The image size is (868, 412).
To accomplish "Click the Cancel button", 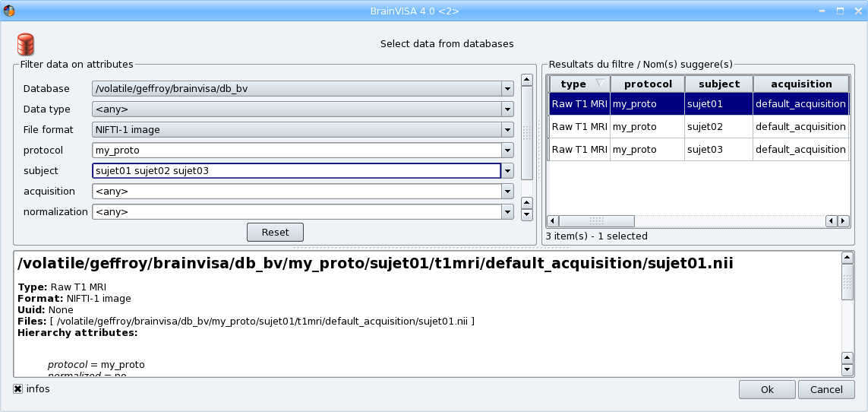I will tap(826, 389).
